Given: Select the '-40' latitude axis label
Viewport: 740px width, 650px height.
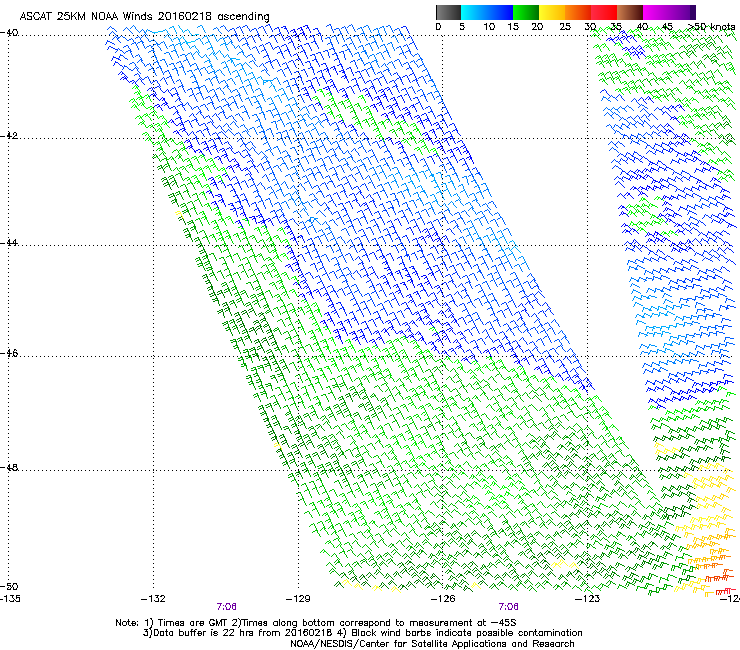Looking at the screenshot, I should 9,33.
